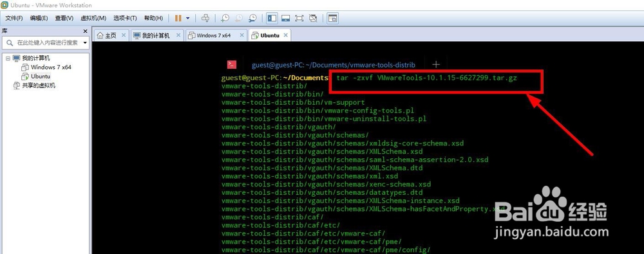Click the vmware-config-tools.pl output line
This screenshot has height=254, width=644.
click(x=317, y=111)
